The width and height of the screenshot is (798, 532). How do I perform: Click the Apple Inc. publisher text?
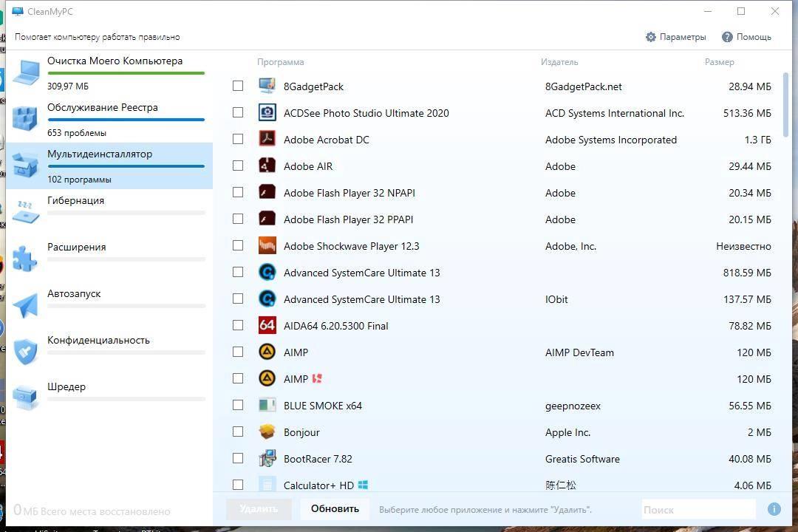coord(568,432)
